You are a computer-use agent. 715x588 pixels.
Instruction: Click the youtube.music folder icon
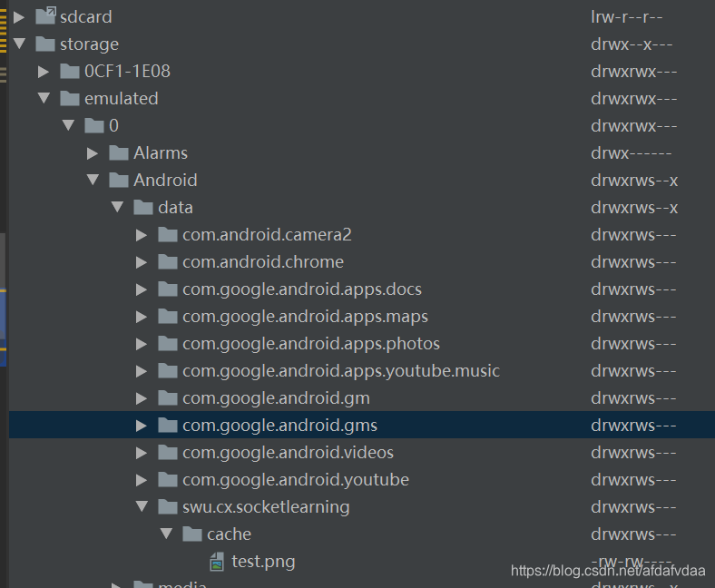168,370
